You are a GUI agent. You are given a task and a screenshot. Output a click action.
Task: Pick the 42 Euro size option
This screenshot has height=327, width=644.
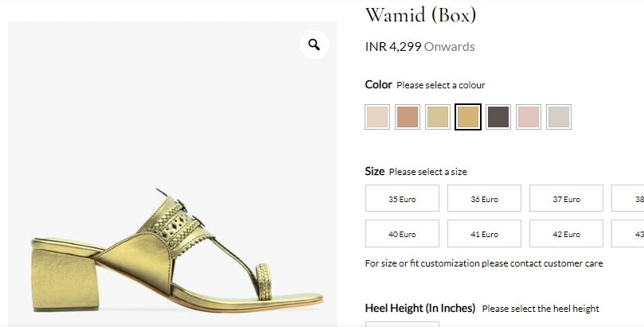(x=566, y=234)
